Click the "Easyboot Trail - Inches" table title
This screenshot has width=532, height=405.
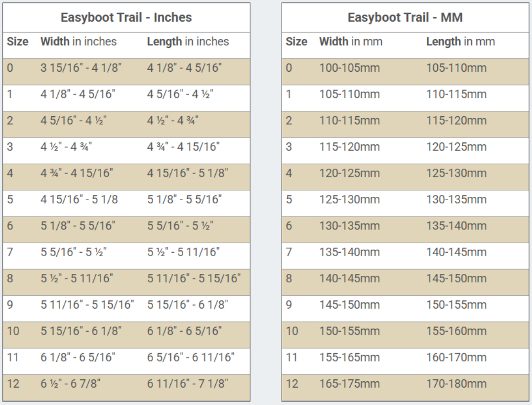[x=126, y=17]
